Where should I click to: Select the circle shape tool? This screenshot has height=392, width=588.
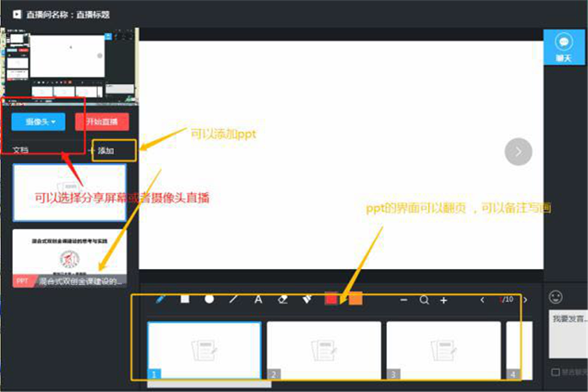click(x=210, y=299)
